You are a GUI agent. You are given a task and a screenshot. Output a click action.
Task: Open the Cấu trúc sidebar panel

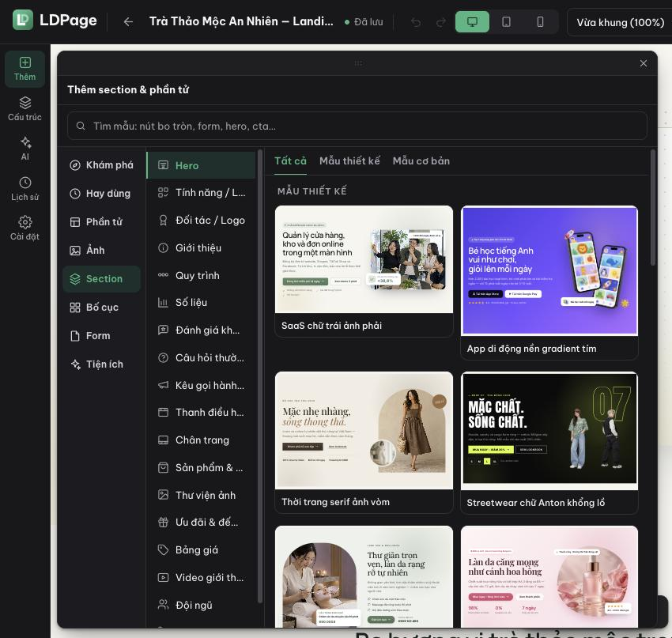[x=25, y=109]
